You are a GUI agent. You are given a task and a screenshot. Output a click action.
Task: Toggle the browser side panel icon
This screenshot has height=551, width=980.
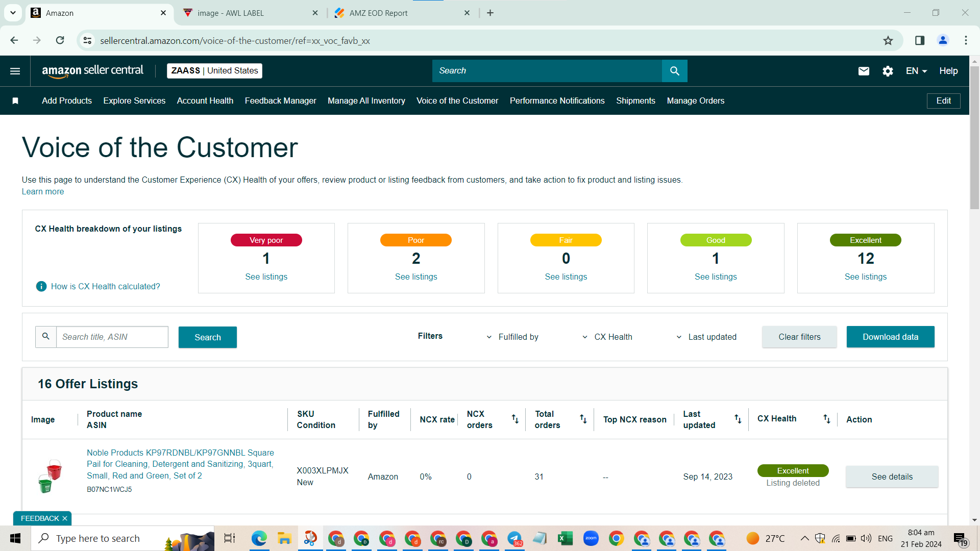(920, 40)
